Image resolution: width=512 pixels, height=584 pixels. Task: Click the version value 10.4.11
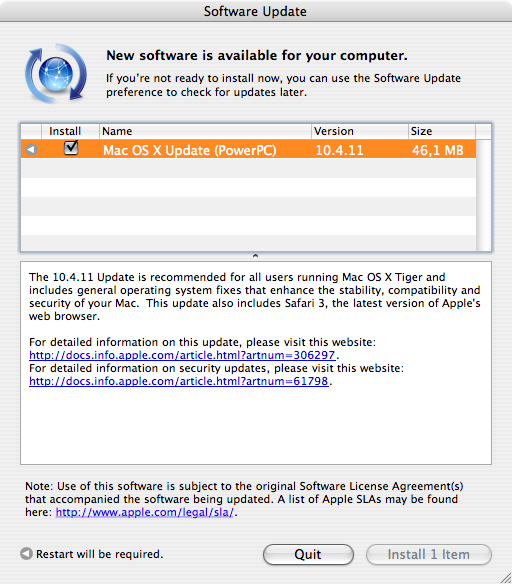click(x=339, y=150)
